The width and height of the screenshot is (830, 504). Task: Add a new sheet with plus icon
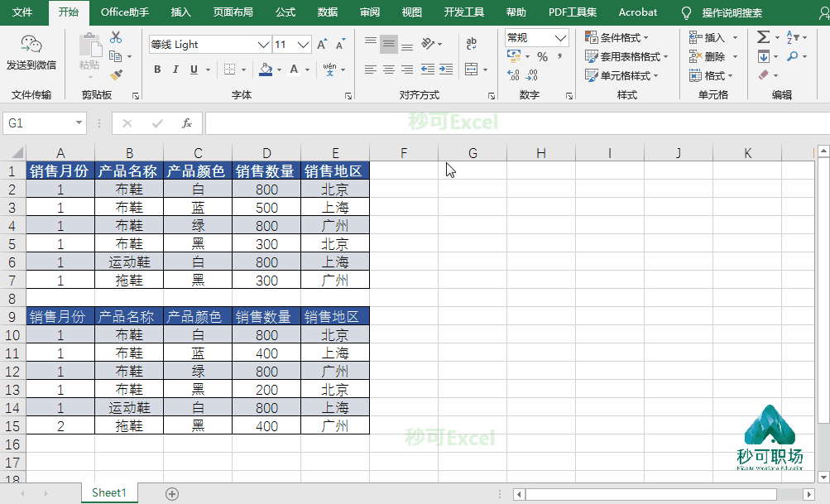click(172, 494)
